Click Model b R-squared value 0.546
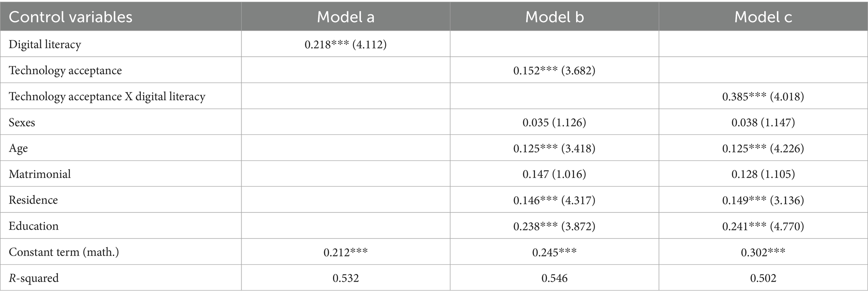This screenshot has width=868, height=298. click(x=554, y=278)
